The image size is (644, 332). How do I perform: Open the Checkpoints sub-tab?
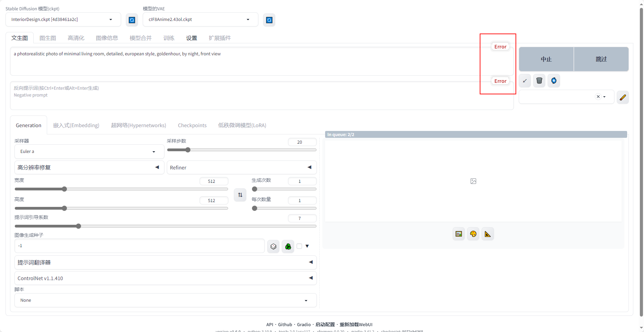click(192, 125)
